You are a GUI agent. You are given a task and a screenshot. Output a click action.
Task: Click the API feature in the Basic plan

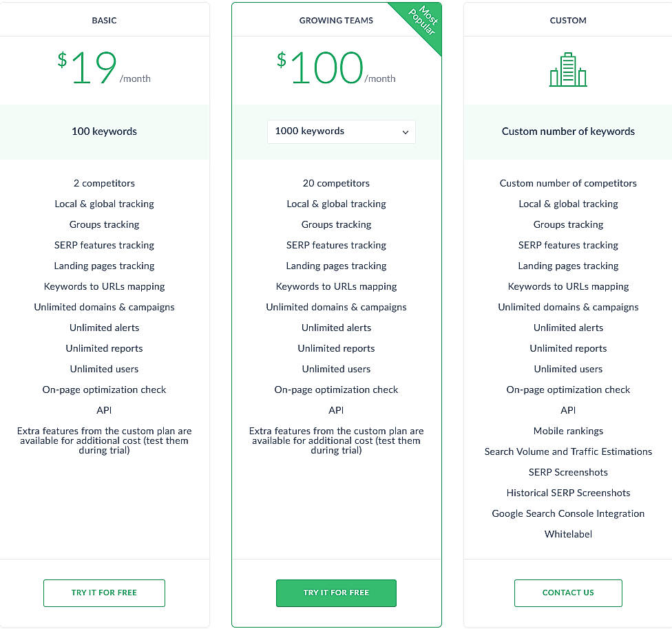(x=104, y=410)
